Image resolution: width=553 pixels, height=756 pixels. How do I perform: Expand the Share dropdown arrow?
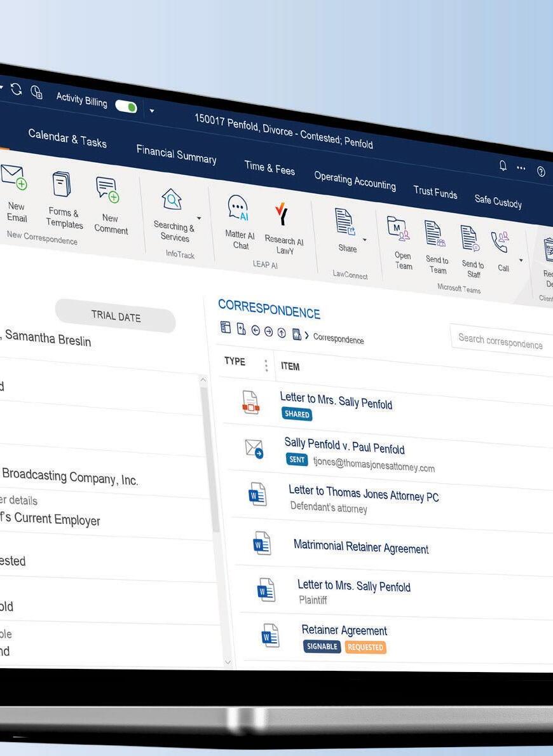click(x=364, y=240)
